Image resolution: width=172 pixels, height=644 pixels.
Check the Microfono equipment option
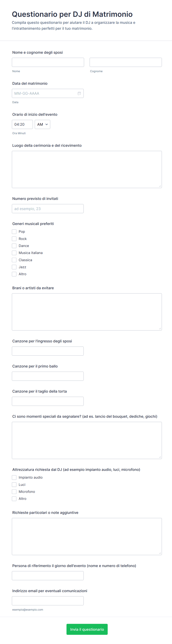(x=14, y=492)
